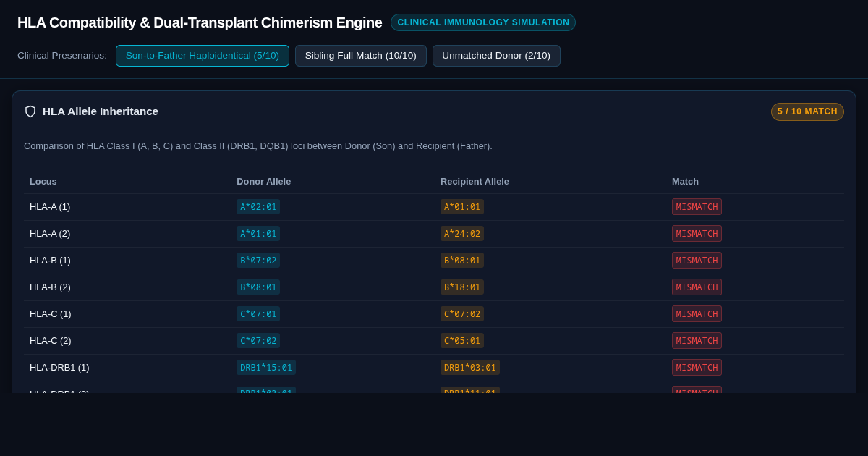Click MISMATCH tag in HLA-A (1) row
Viewport: 868px width, 456px height.
pos(697,207)
